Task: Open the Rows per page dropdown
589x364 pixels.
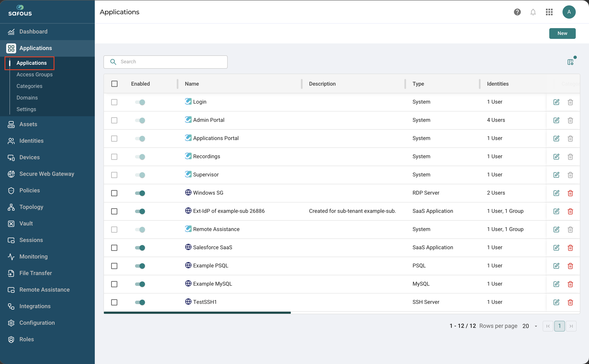Action: click(530, 326)
